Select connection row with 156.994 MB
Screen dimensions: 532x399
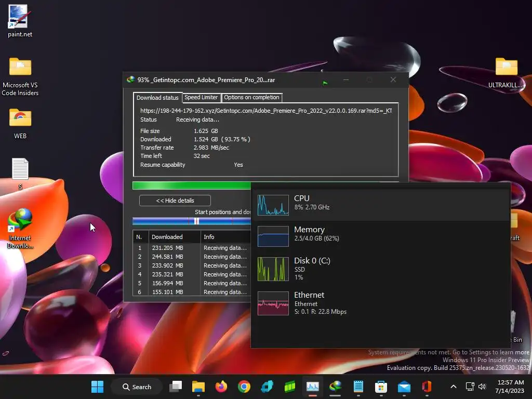192,283
